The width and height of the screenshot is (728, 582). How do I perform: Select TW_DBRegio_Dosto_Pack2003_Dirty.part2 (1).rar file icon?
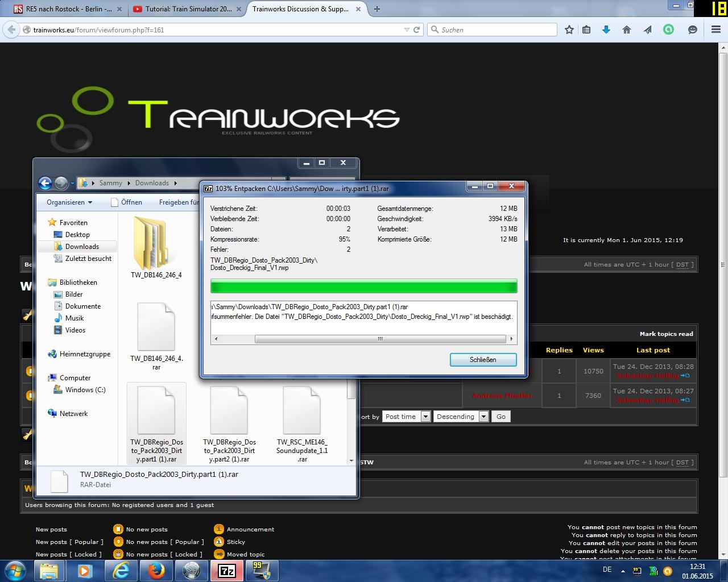(x=229, y=424)
